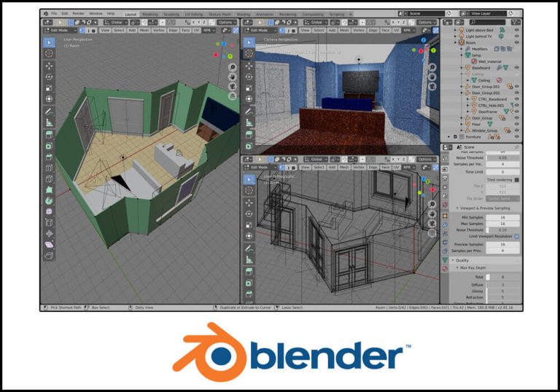The image size is (560, 392).
Task: Open the Mesh menu in left viewport
Action: tap(144, 31)
